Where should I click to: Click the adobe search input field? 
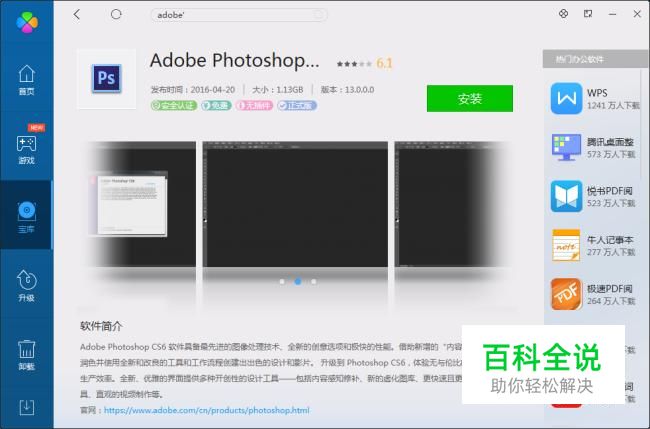click(x=239, y=15)
